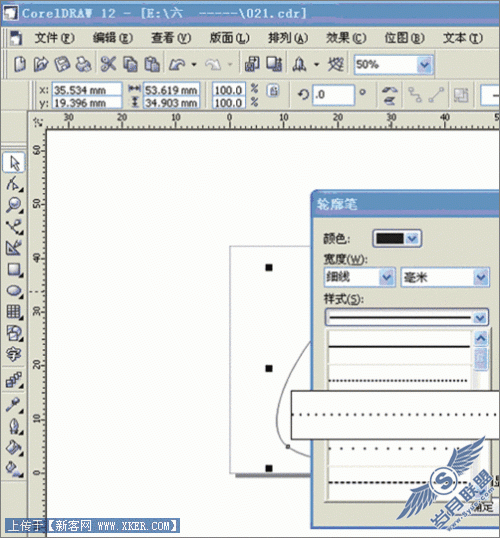Click the Application launcher icon
The height and width of the screenshot is (538, 500).
coord(299,64)
